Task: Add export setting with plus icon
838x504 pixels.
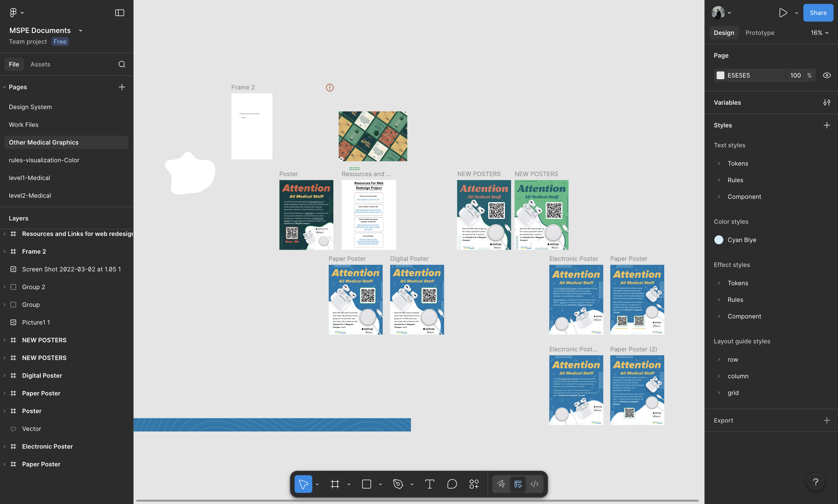Action: click(827, 420)
